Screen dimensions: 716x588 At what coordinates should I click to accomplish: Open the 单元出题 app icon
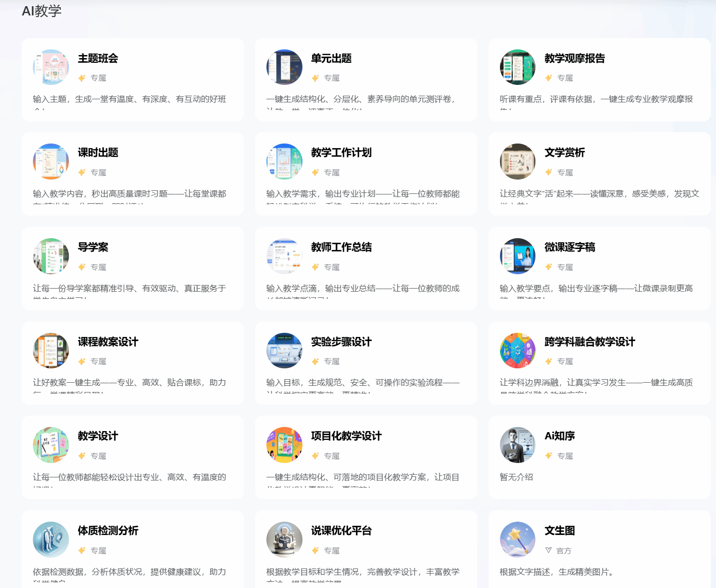(284, 67)
